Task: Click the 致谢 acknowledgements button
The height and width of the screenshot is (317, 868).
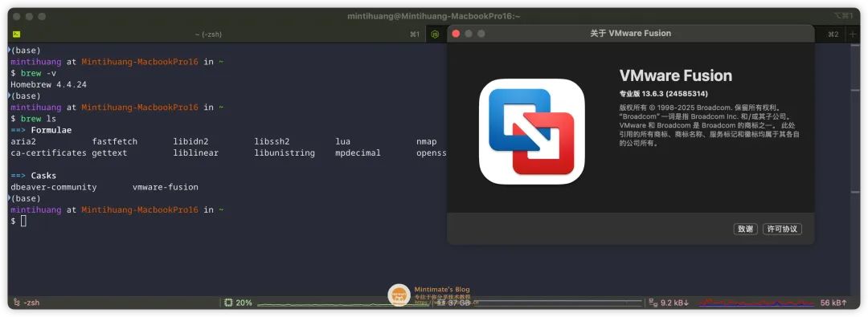Action: [x=745, y=229]
